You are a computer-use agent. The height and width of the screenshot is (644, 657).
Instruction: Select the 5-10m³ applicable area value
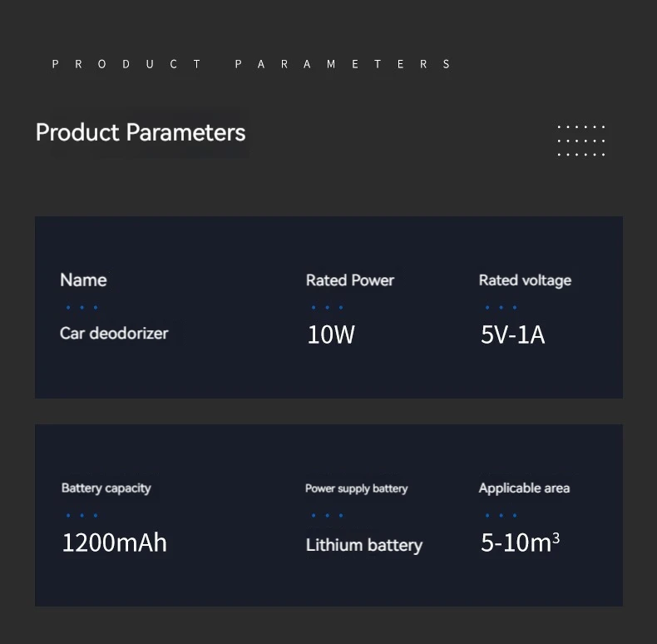click(x=520, y=542)
